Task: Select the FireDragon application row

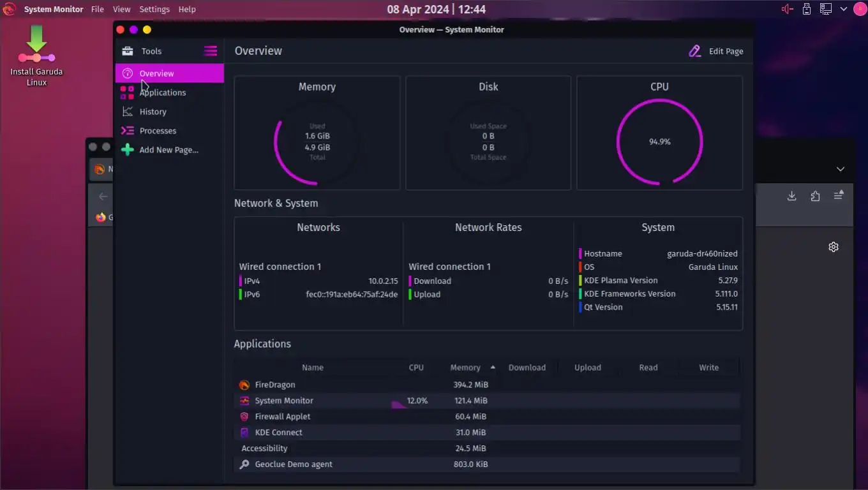Action: click(488, 385)
